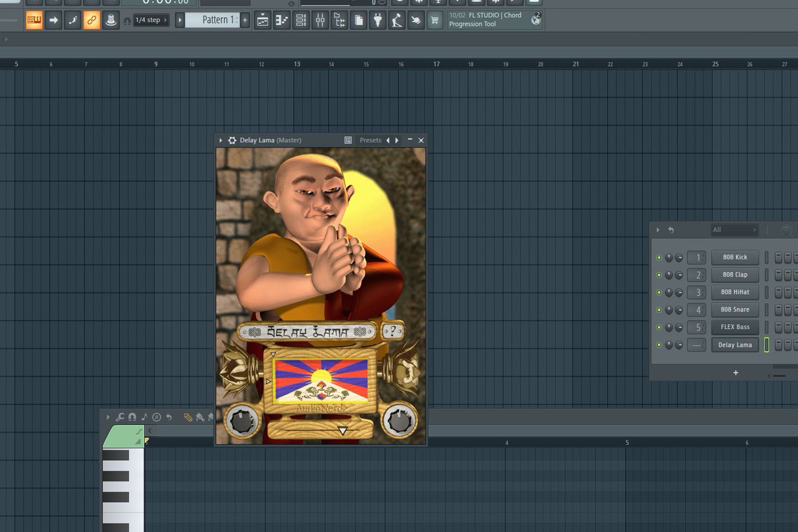The image size is (798, 532).
Task: Open Channel rack menu arrow
Action: (658, 230)
